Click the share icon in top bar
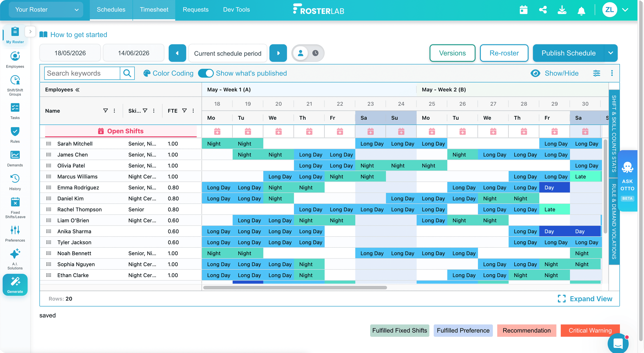This screenshot has width=644, height=353. click(x=543, y=10)
